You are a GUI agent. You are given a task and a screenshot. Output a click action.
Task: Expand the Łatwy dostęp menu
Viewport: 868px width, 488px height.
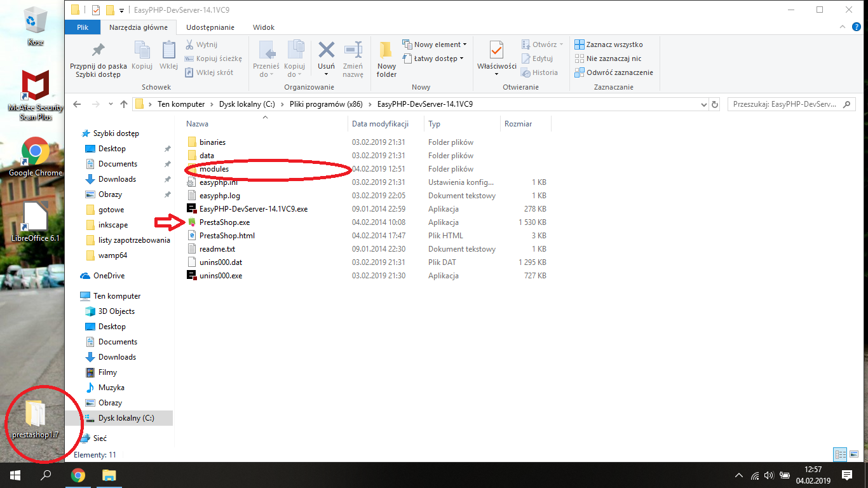click(433, 58)
